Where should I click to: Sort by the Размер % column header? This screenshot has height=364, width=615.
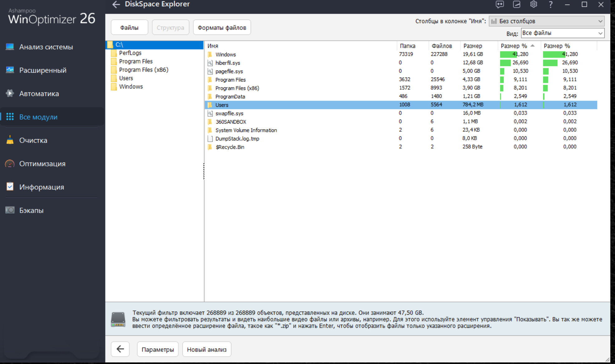[514, 46]
